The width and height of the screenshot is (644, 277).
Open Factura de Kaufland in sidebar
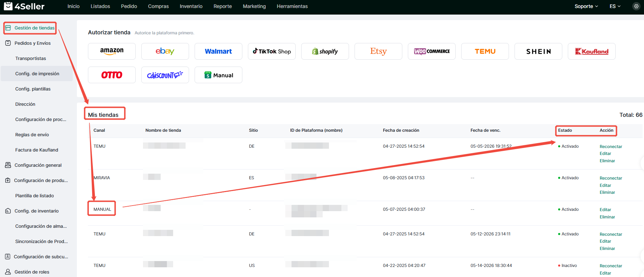click(37, 150)
